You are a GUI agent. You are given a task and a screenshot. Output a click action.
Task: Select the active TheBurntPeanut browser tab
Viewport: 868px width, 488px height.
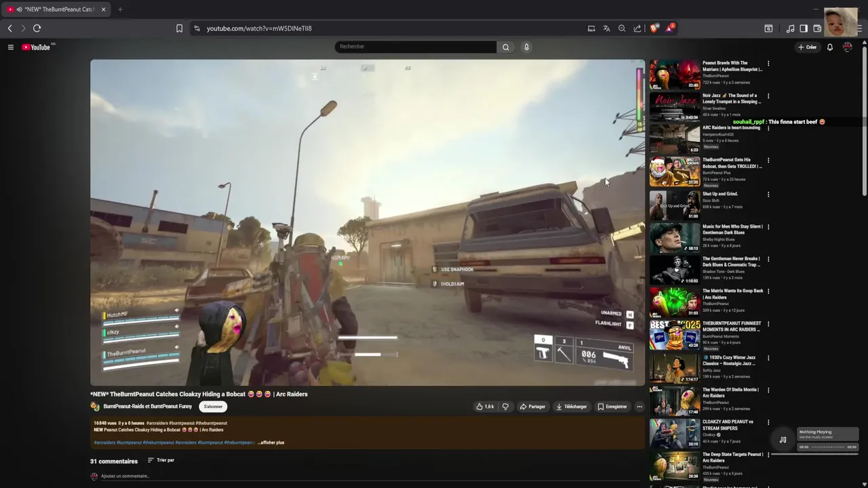[x=54, y=9]
